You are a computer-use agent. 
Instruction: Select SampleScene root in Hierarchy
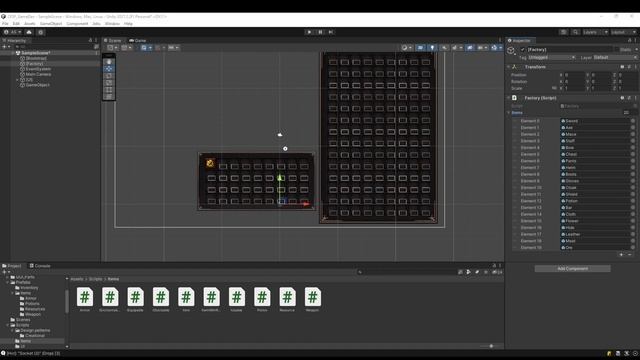pyautogui.click(x=36, y=53)
